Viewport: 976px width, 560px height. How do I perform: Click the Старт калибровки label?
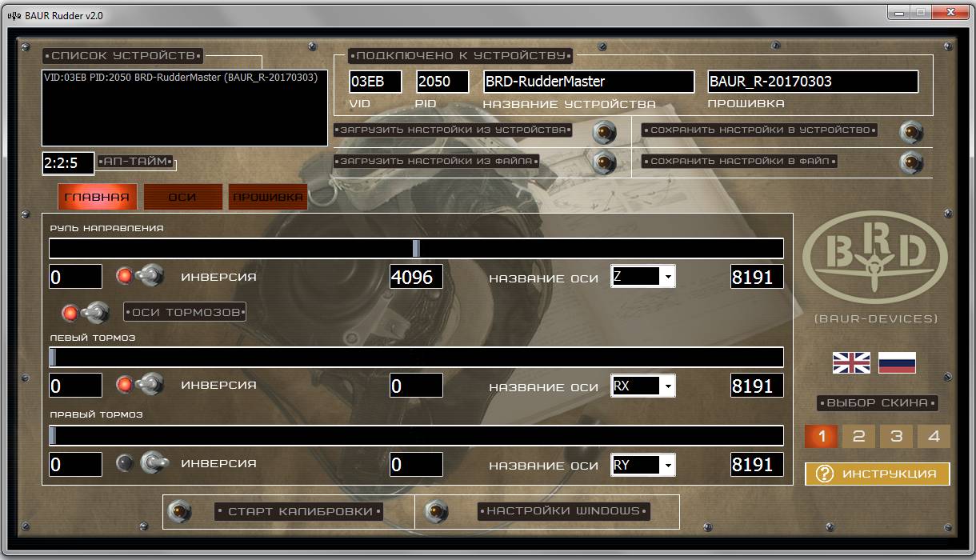299,511
